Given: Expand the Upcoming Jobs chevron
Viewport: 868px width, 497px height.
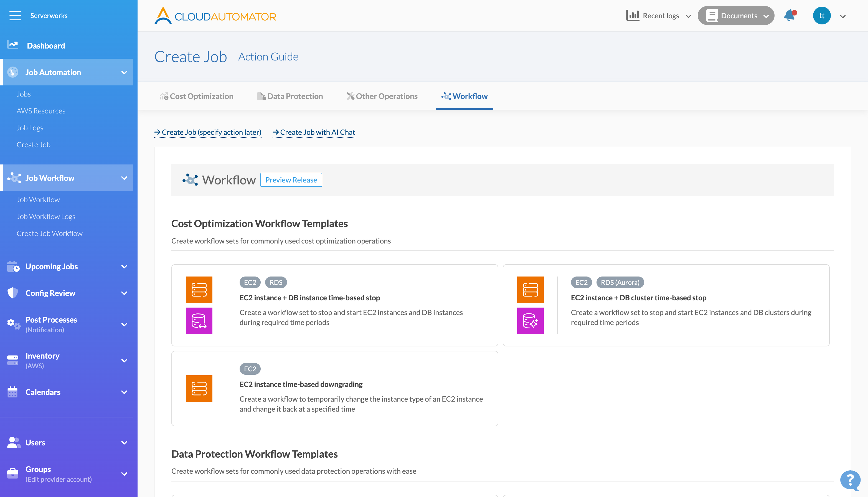Looking at the screenshot, I should (124, 267).
